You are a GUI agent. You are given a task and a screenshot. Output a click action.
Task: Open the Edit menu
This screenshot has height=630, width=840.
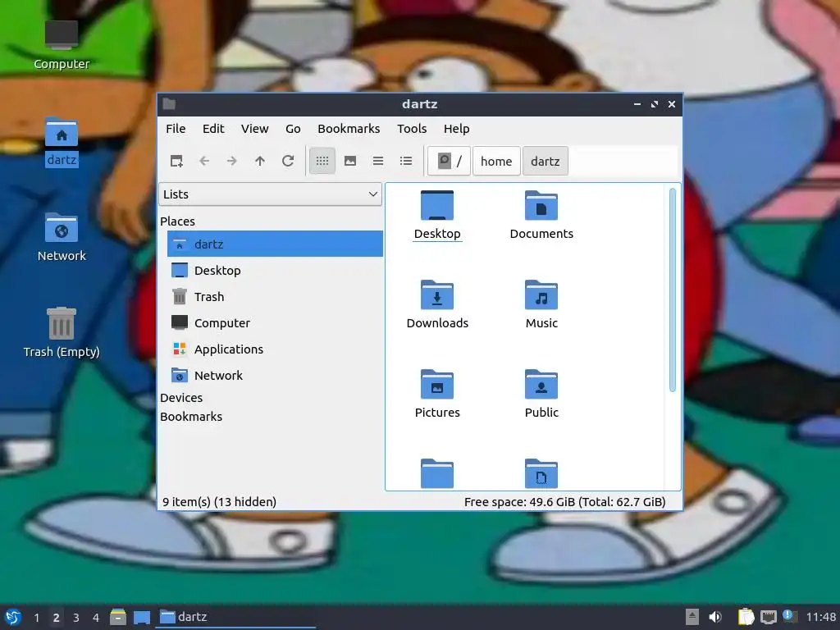(x=213, y=129)
